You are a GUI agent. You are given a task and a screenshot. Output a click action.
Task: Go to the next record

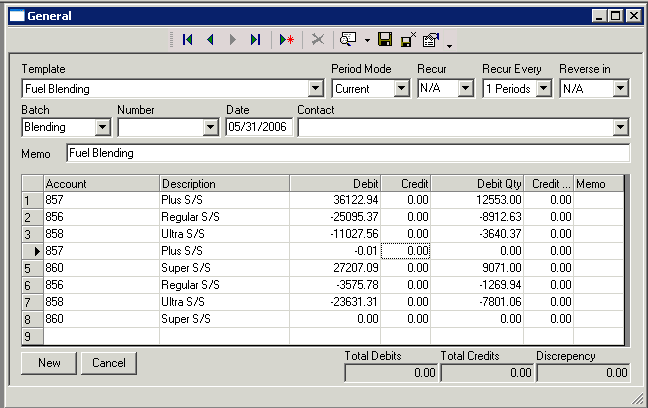(x=233, y=40)
